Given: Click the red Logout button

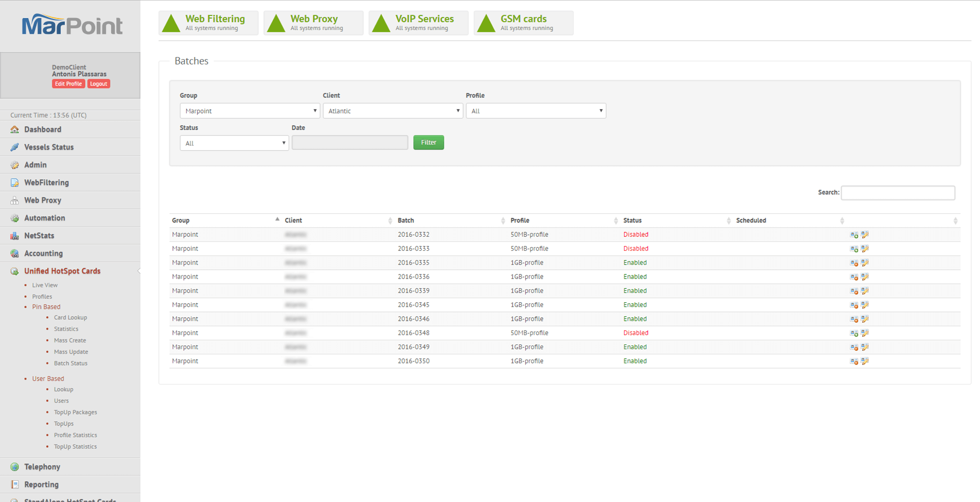Looking at the screenshot, I should [98, 84].
